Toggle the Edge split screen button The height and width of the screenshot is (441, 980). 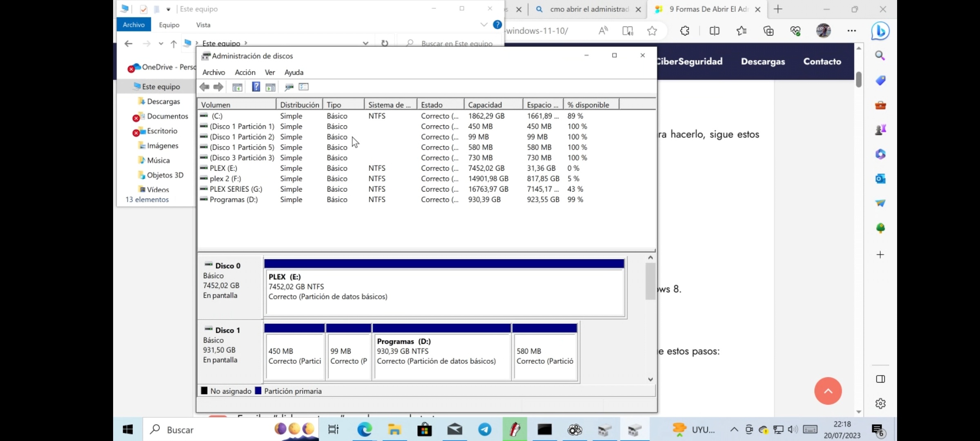714,31
